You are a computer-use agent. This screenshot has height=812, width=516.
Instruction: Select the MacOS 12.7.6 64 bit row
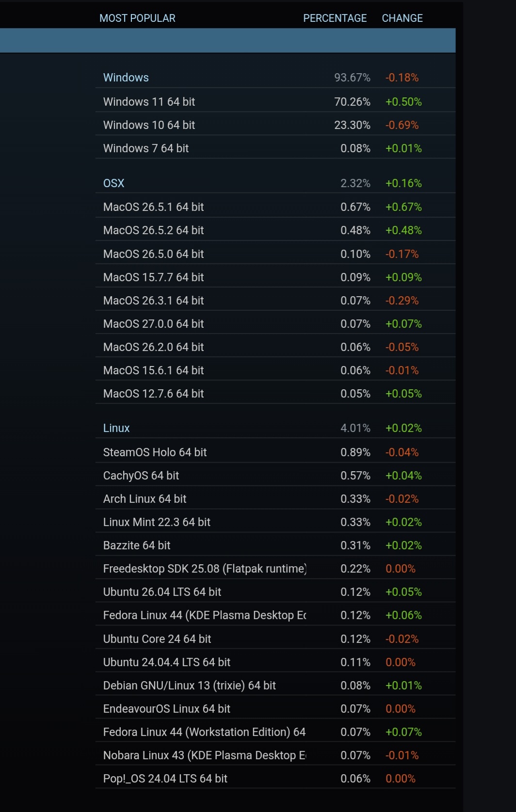click(275, 394)
